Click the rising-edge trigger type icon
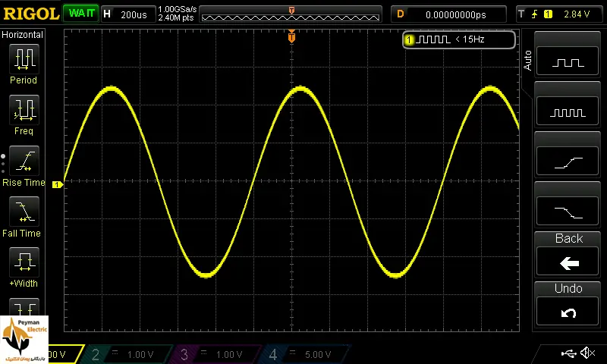 pyautogui.click(x=534, y=14)
